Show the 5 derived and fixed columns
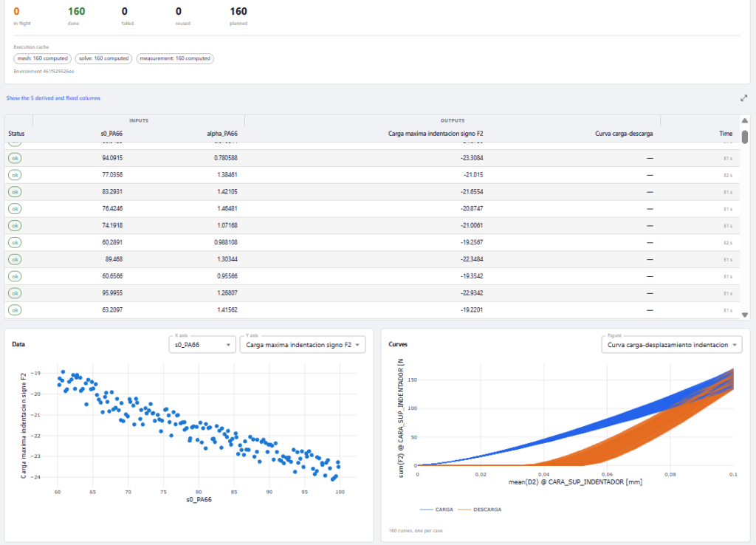The image size is (756, 545). click(53, 98)
